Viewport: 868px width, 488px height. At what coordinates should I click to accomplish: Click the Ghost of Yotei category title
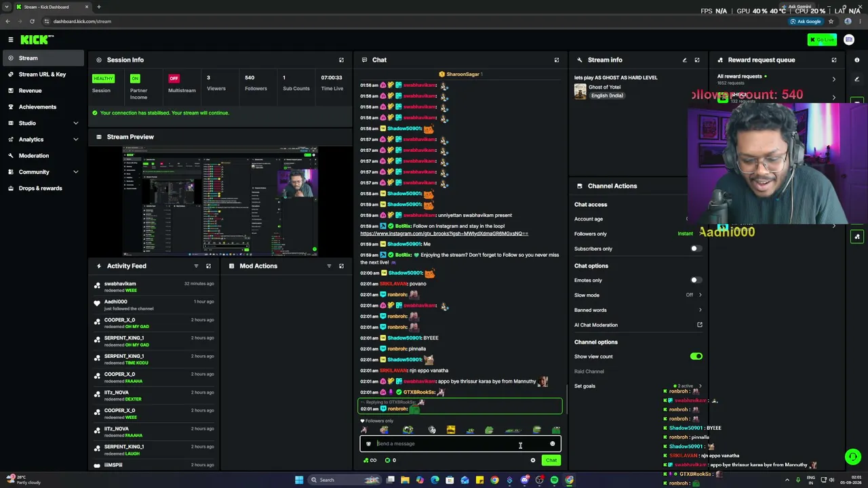coord(604,87)
